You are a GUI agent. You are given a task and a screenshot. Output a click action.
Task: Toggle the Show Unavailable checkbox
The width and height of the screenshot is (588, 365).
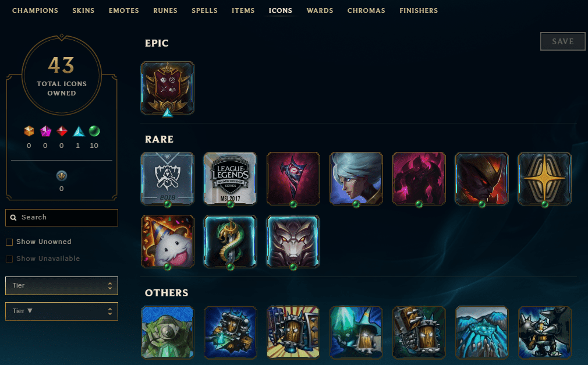click(x=9, y=259)
